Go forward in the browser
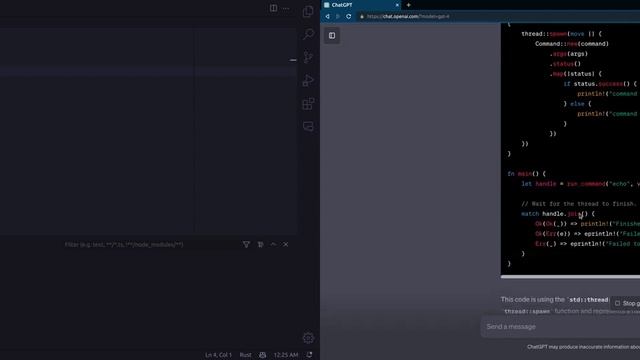The height and width of the screenshot is (360, 640). tap(338, 16)
